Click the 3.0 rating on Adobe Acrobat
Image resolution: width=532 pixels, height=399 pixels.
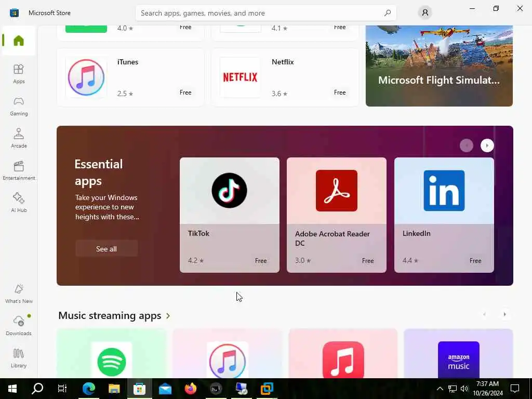click(x=303, y=261)
